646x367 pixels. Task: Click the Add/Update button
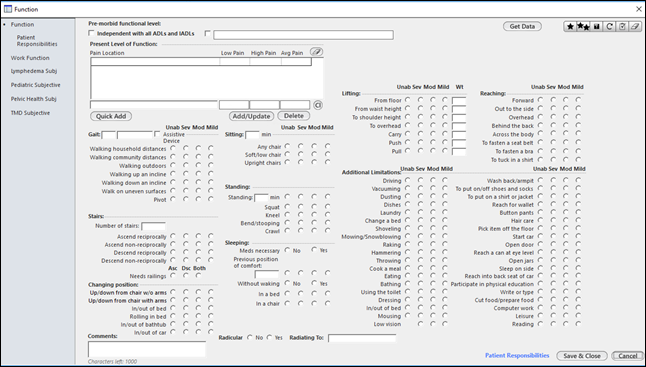(x=251, y=116)
